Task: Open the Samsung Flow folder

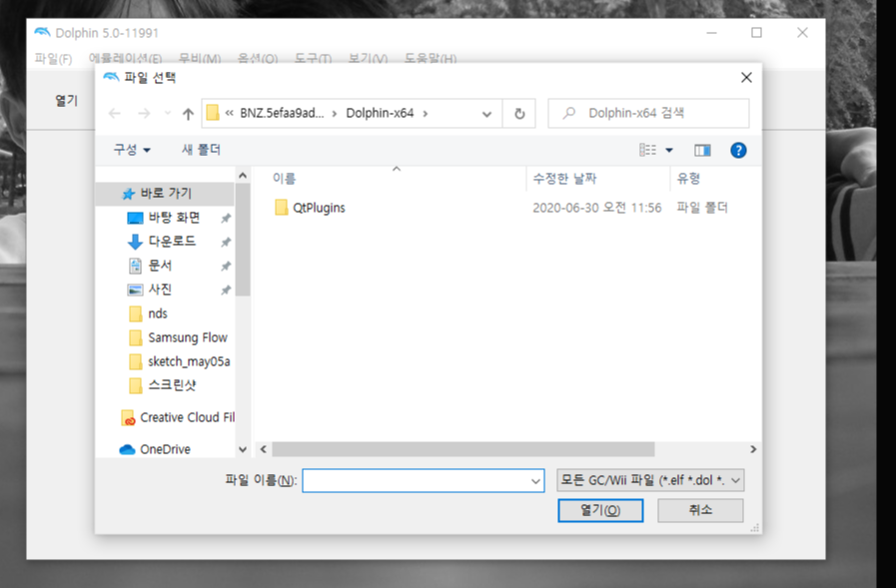Action: pyautogui.click(x=179, y=337)
